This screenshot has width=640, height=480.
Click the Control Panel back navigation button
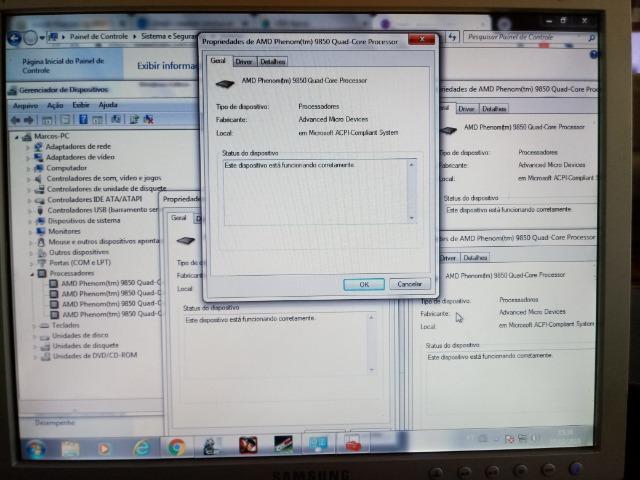(x=15, y=39)
